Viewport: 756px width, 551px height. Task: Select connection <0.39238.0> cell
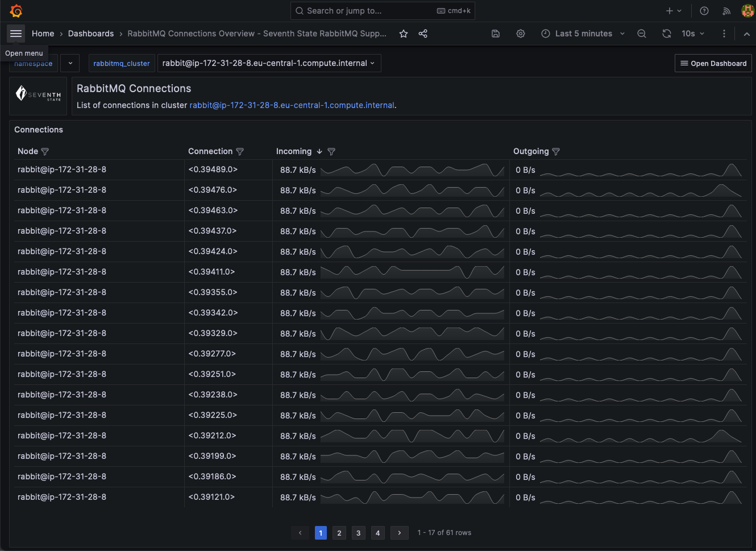tap(229, 395)
